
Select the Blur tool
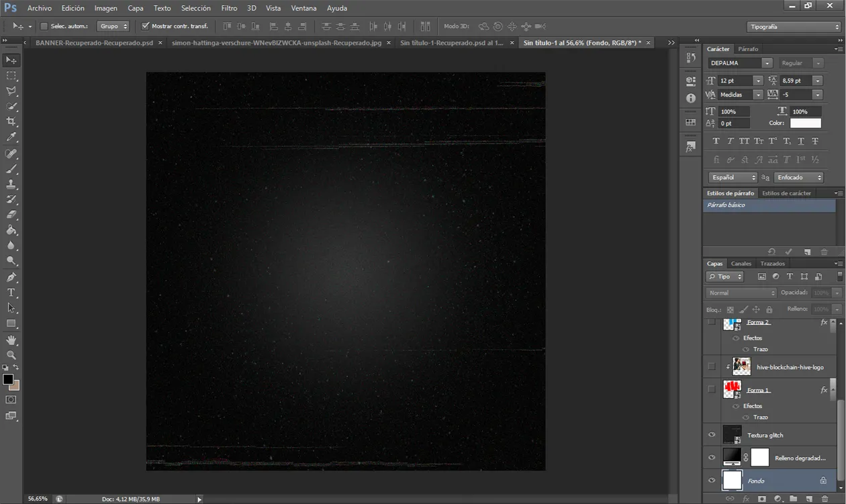point(11,246)
